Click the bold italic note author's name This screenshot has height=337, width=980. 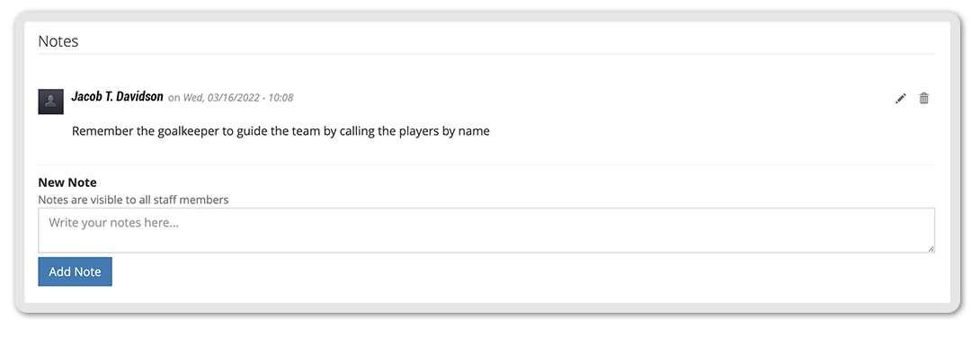[x=118, y=97]
